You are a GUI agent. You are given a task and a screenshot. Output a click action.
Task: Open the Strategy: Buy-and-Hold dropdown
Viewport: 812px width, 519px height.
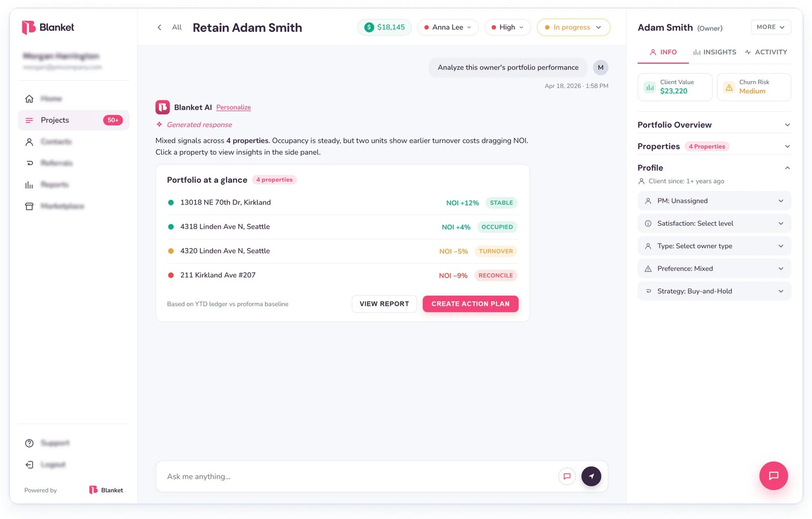coord(714,291)
